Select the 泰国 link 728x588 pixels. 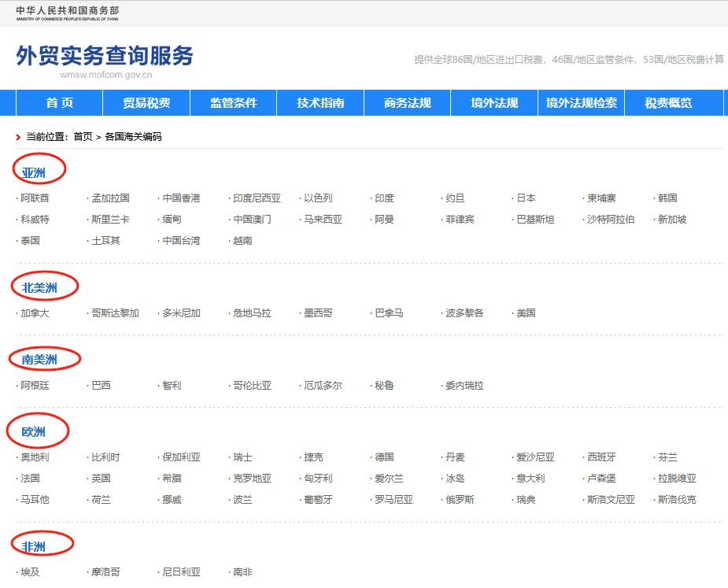tap(30, 241)
